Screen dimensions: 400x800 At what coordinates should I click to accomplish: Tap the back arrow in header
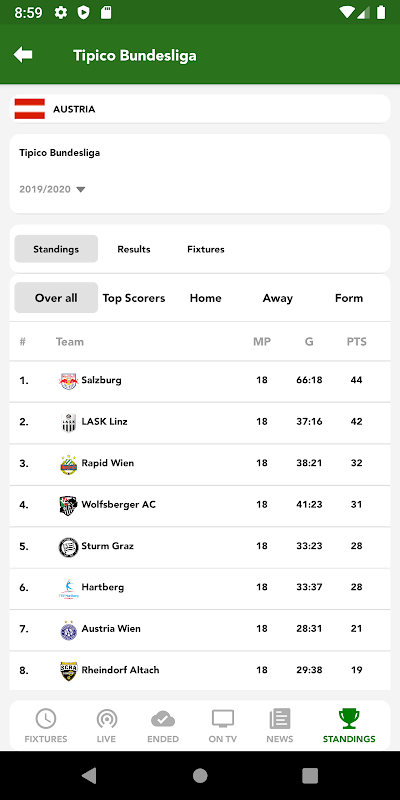[23, 55]
